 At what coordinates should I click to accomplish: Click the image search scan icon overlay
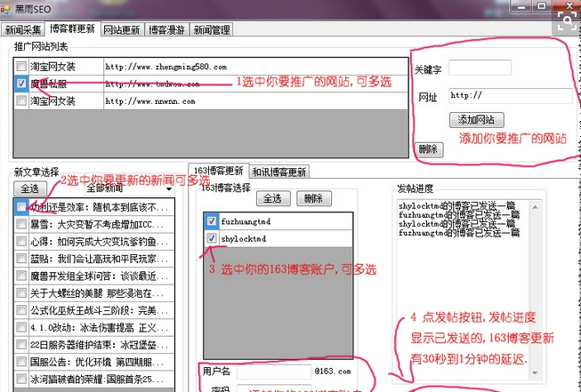567,21
